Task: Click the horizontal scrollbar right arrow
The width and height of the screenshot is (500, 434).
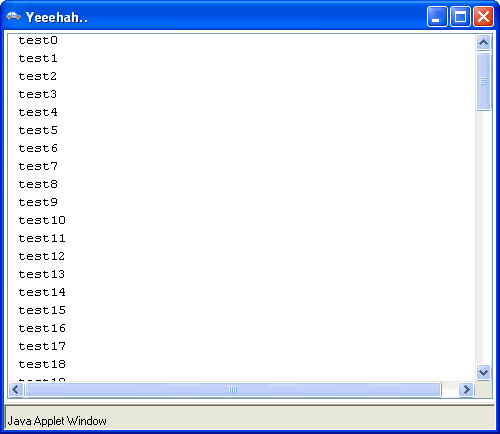Action: click(x=466, y=389)
